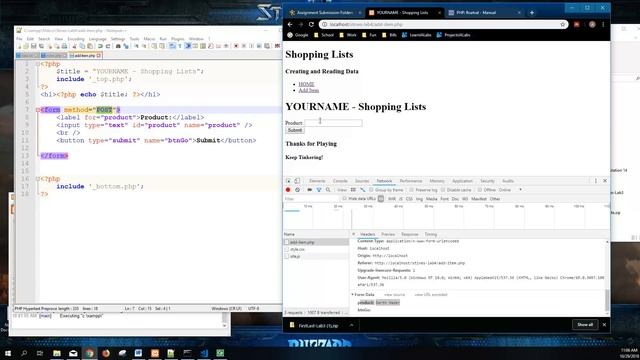Viewport: 640px width, 360px height.
Task: Click the Notepad++ Redo arrow icon
Action: click(108, 46)
